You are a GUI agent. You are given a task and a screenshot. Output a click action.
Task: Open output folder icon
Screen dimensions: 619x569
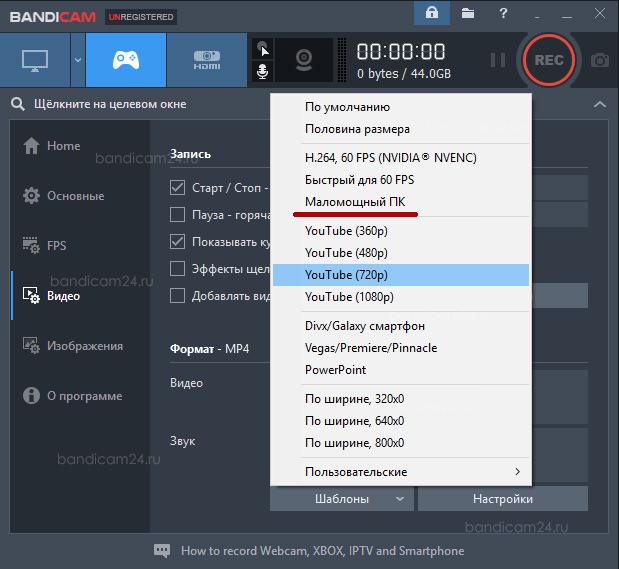click(x=468, y=13)
